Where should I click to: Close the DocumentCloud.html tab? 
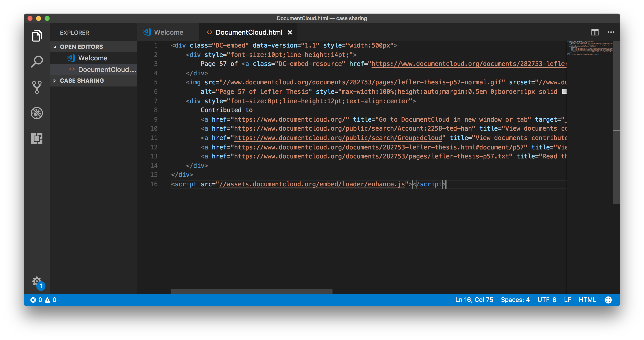click(x=290, y=33)
